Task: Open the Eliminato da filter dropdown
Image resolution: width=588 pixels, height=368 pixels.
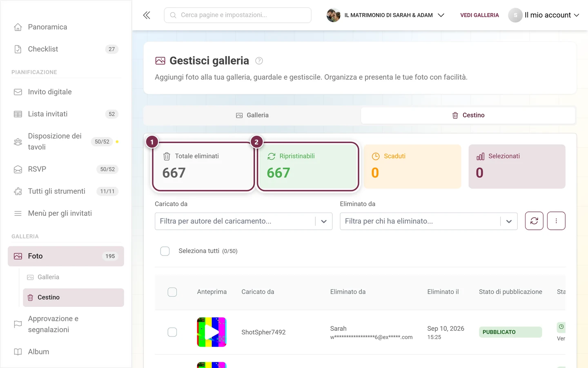Action: click(429, 221)
